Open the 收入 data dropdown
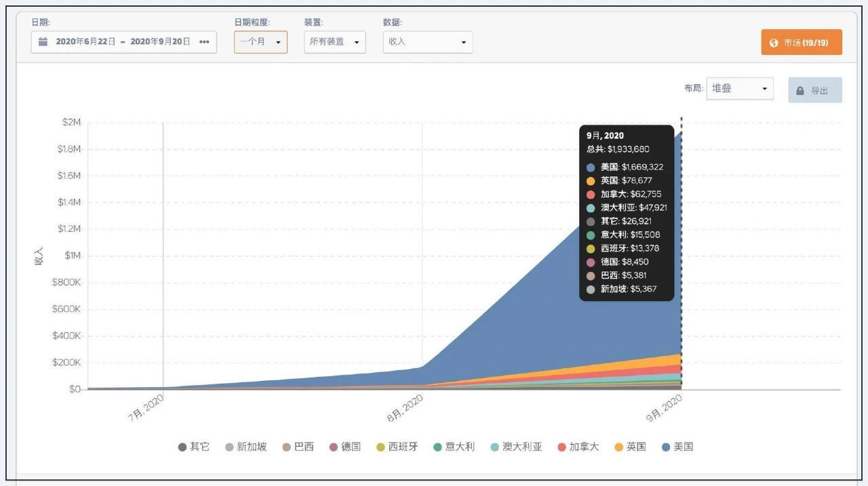The height and width of the screenshot is (486, 868). point(428,42)
